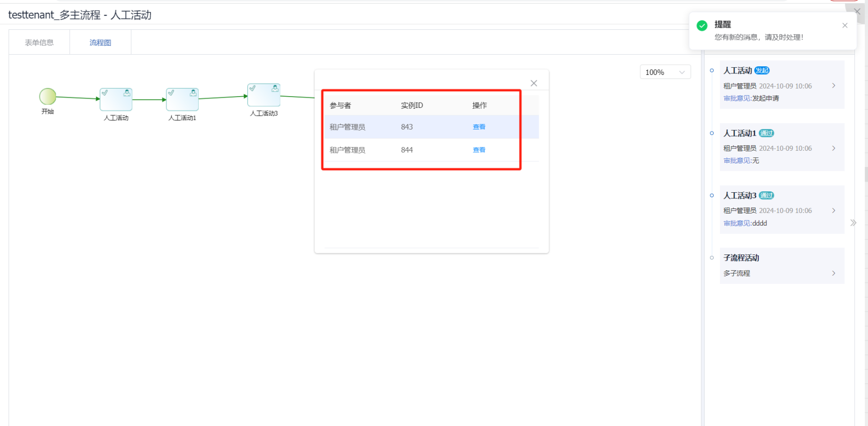
Task: Expand the 子流程活动 entry arrow
Action: pyautogui.click(x=834, y=273)
